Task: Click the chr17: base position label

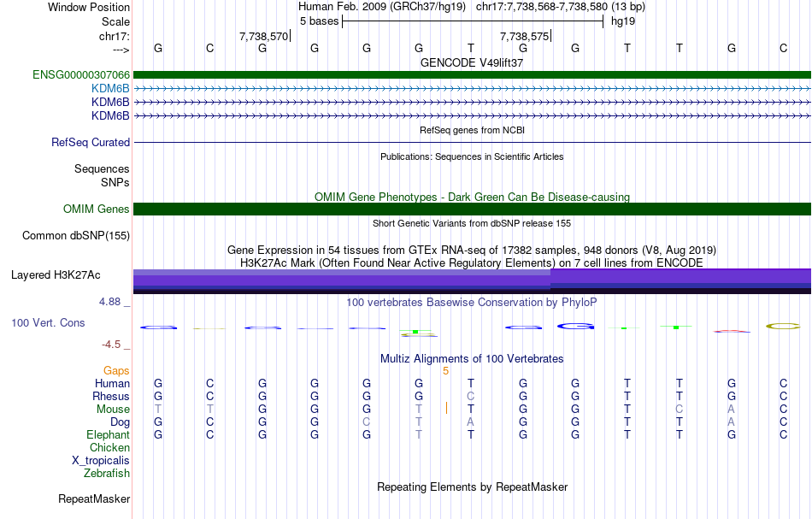Action: (x=115, y=36)
